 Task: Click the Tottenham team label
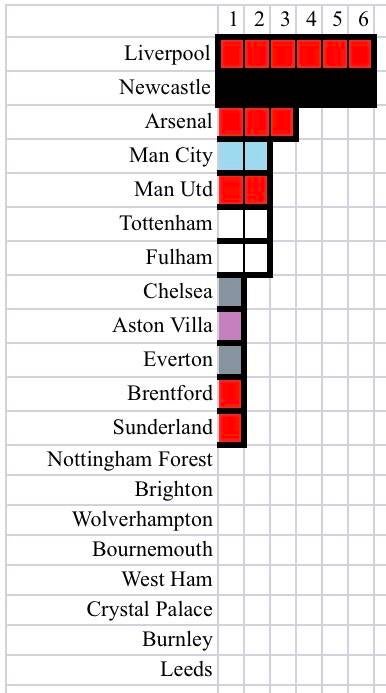[x=166, y=223]
